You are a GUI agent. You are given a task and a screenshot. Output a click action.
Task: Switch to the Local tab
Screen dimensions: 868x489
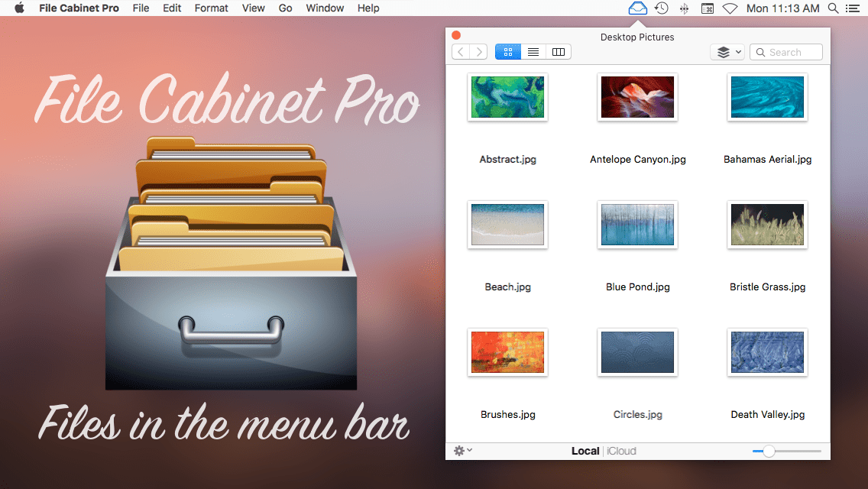tap(585, 451)
